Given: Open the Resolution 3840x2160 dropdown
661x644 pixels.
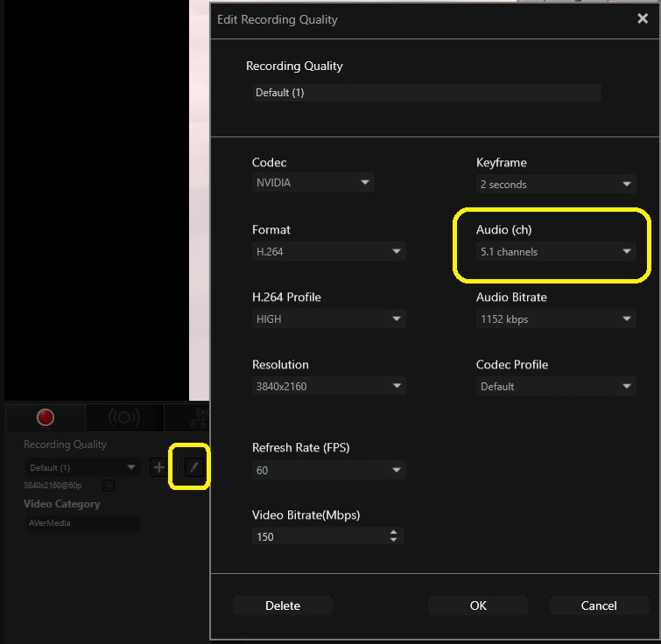Looking at the screenshot, I should click(328, 386).
